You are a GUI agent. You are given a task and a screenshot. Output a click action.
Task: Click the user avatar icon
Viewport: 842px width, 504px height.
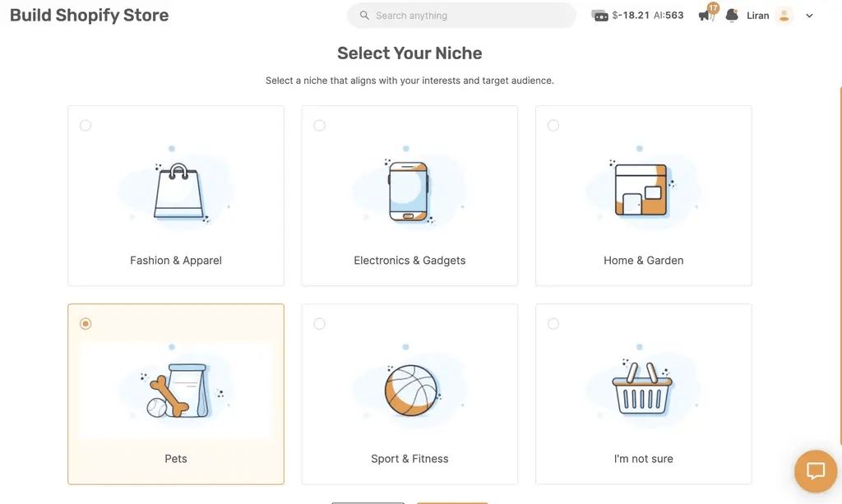784,16
